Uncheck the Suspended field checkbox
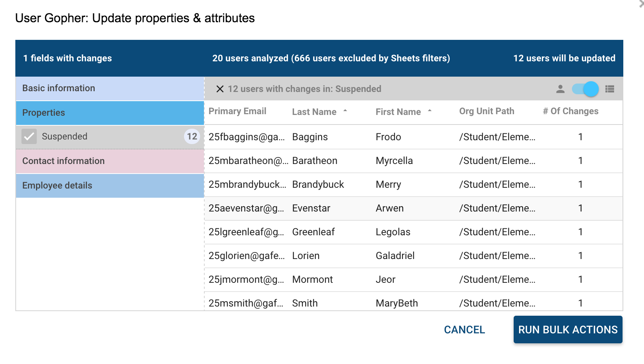The width and height of the screenshot is (644, 364). [29, 136]
